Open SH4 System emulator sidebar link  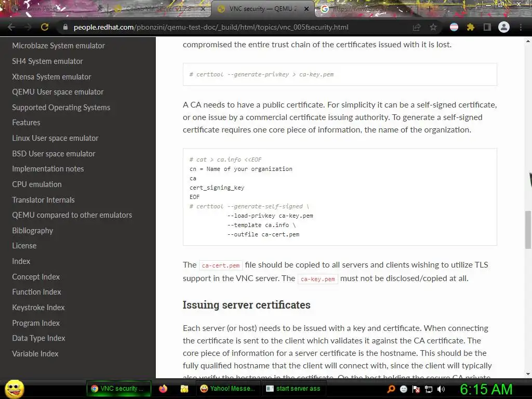(47, 61)
